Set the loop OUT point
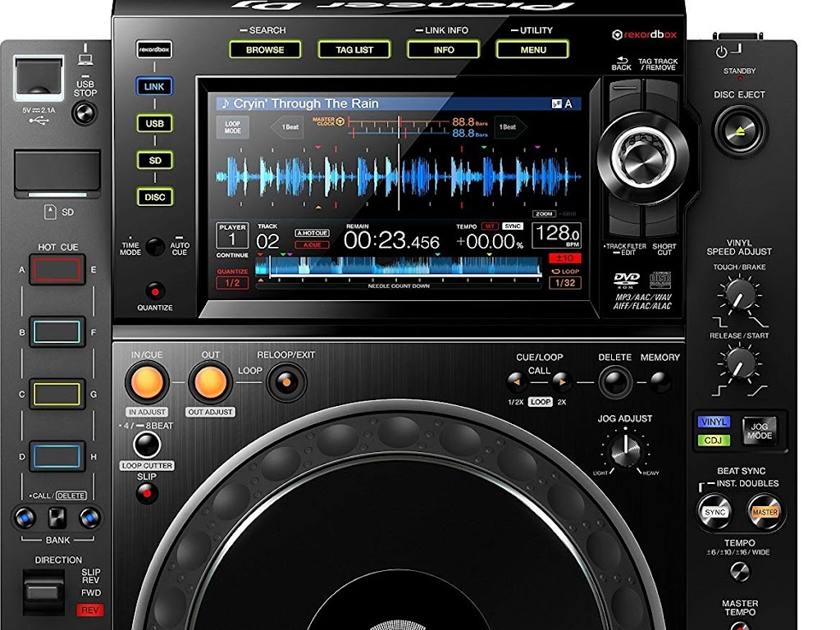Viewport: 840px width, 630px height. pos(211,382)
